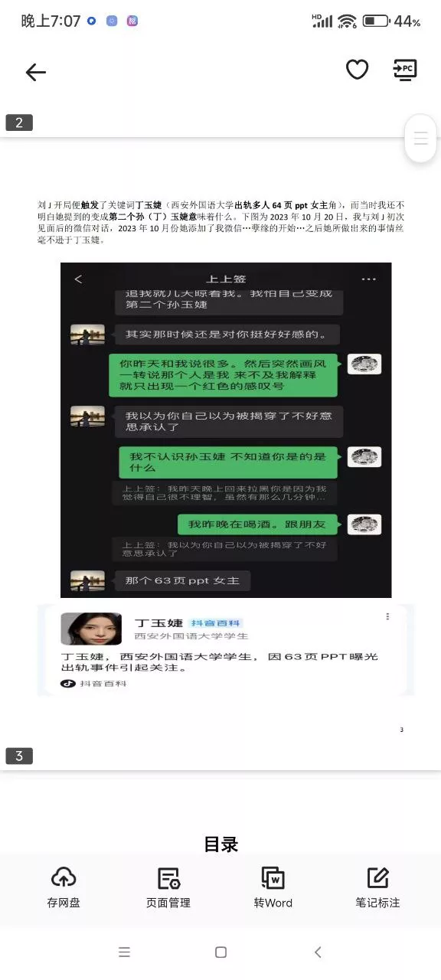This screenshot has width=441, height=980.
Task: Grab the page scroll handle
Action: tap(420, 139)
